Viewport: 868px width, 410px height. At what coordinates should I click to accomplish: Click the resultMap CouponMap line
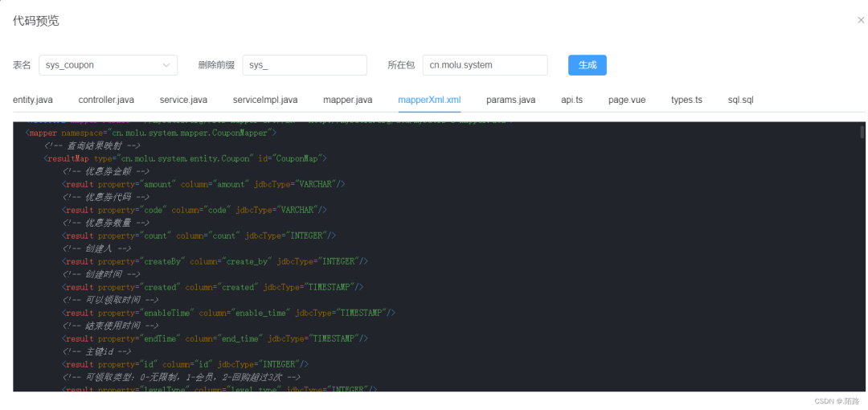coord(185,158)
